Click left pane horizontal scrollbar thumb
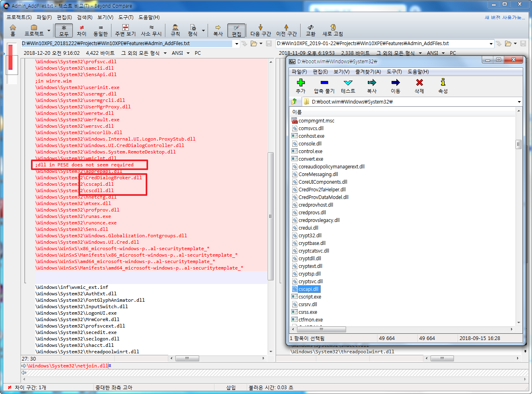Viewport: 532px width, 394px height. click(187, 358)
